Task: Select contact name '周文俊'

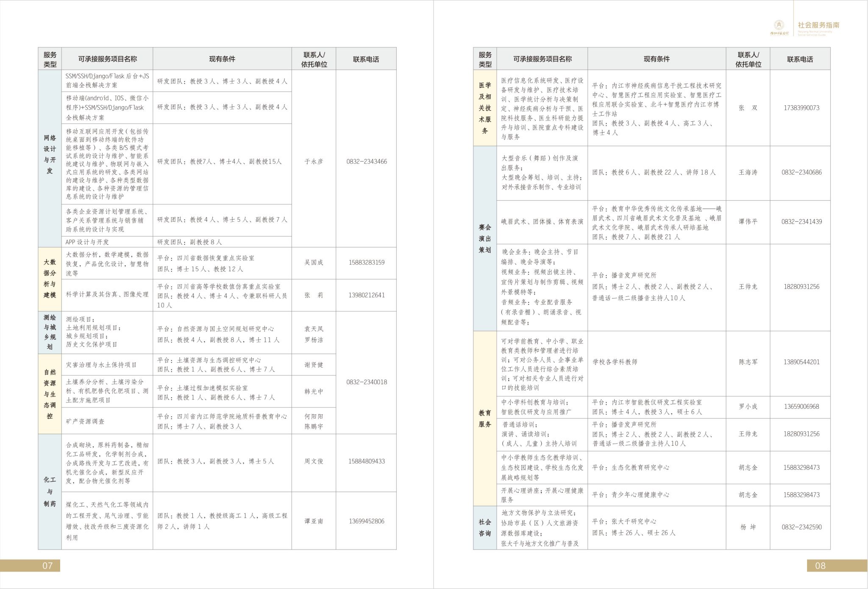Action: [314, 461]
